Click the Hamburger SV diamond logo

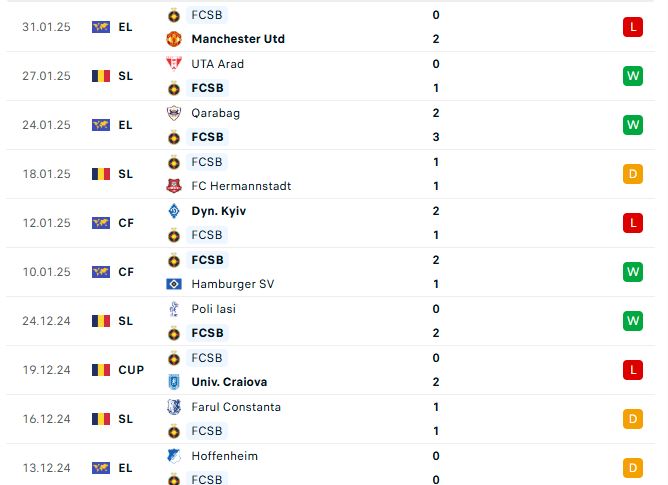click(x=174, y=284)
